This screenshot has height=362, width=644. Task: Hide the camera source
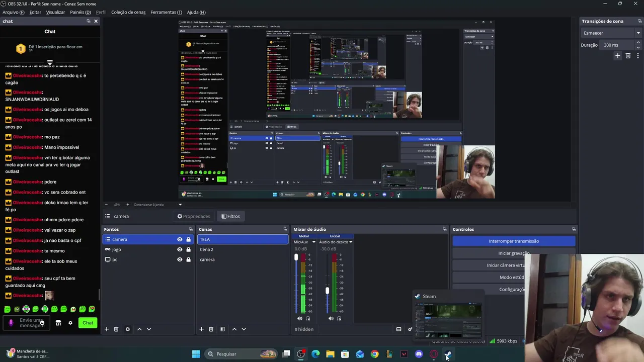(180, 239)
